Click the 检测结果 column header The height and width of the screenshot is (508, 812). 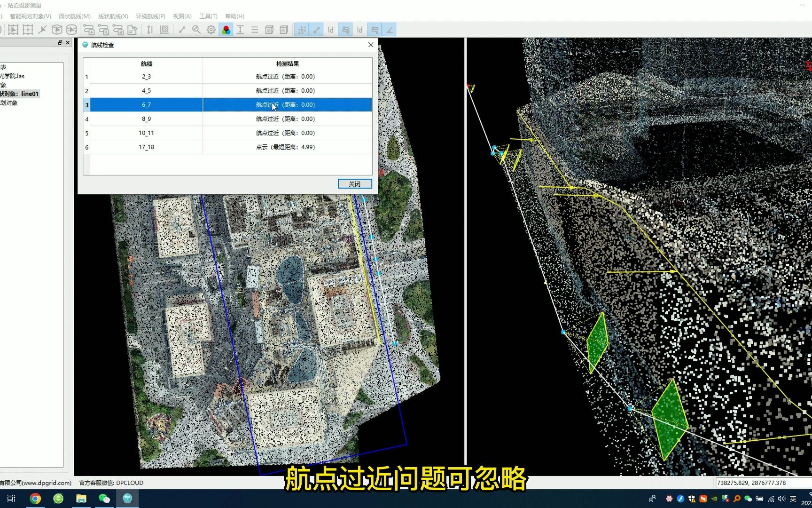point(287,64)
